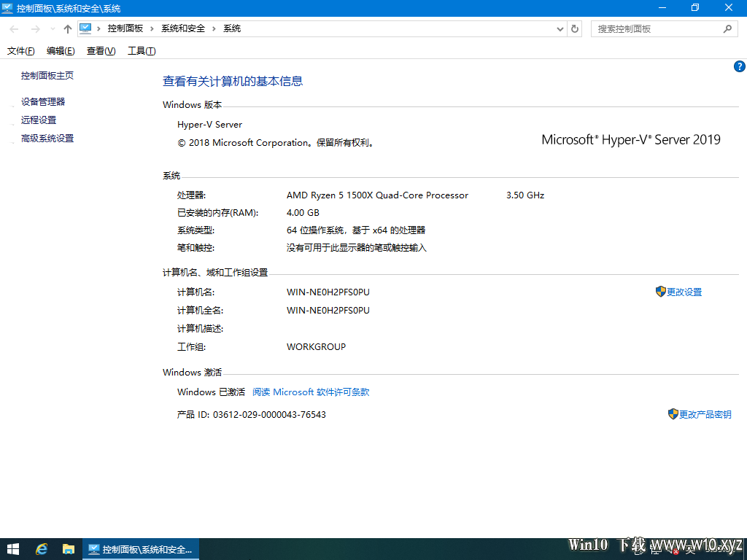The width and height of the screenshot is (747, 560).
Task: Select 控制面板 taskbar window button
Action: point(141,549)
